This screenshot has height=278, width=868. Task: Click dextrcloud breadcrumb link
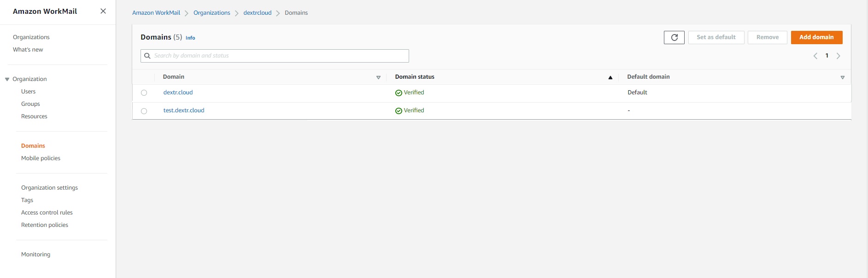coord(258,13)
